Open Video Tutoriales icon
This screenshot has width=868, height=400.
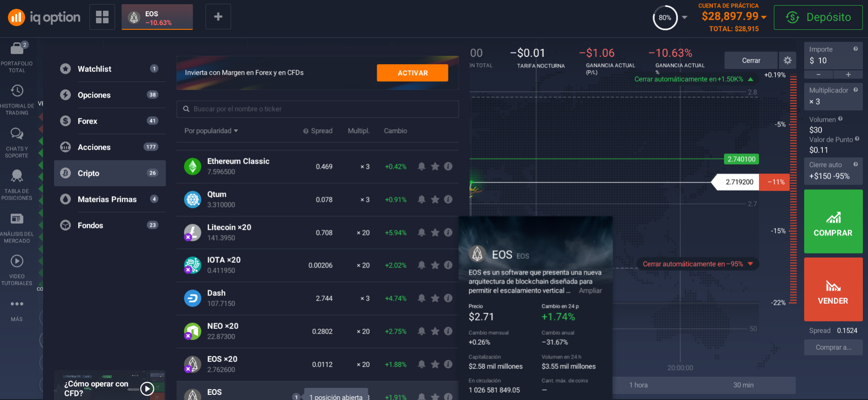17,261
